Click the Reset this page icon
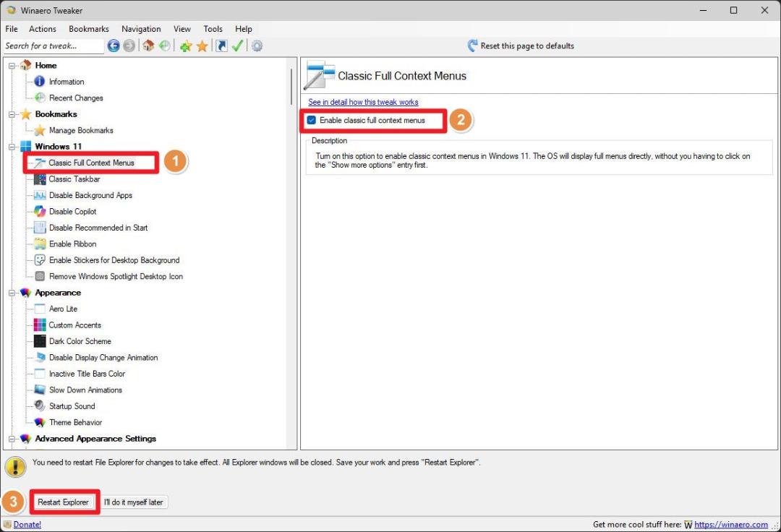 [472, 46]
